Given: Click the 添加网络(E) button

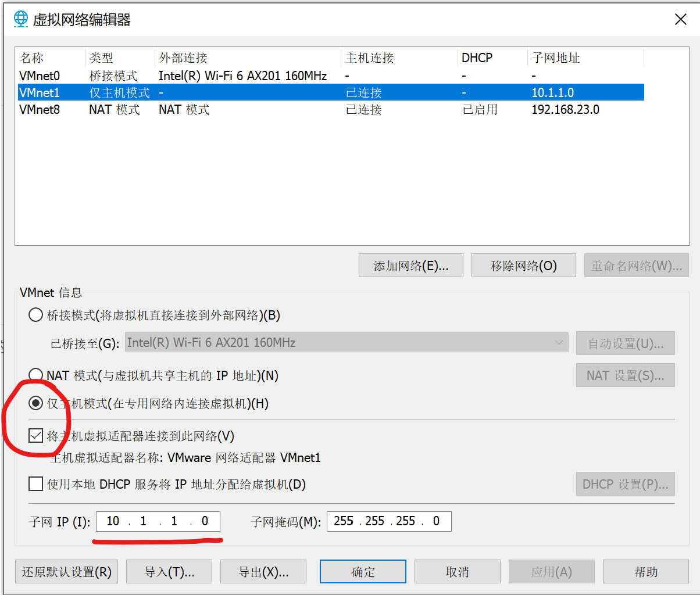Looking at the screenshot, I should pos(411,266).
